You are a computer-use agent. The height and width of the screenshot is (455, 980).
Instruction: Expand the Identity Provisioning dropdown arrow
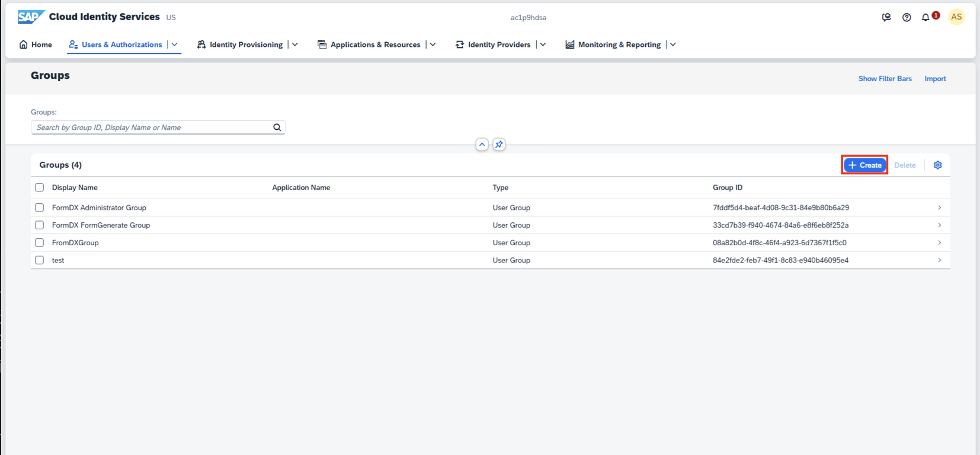pyautogui.click(x=295, y=44)
